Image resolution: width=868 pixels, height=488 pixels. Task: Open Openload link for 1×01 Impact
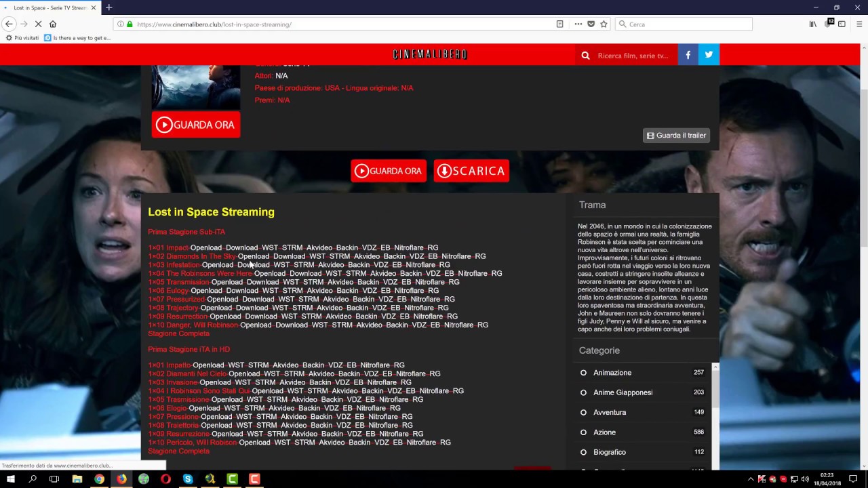coord(206,247)
